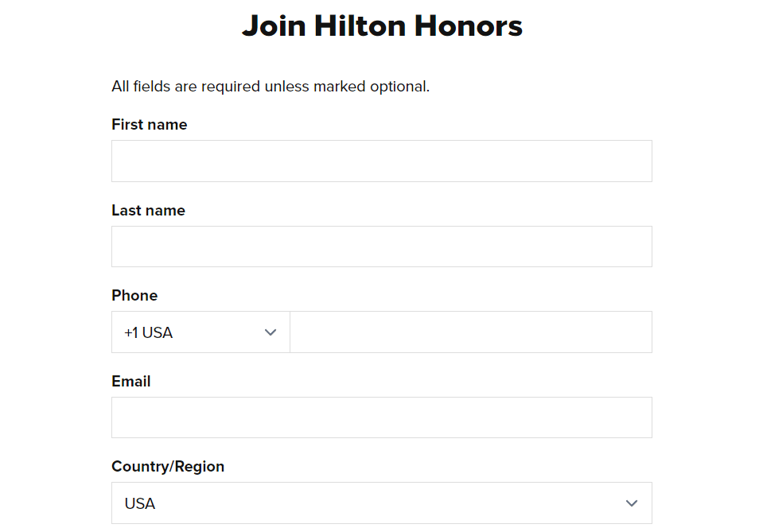Click the word 'Hilton' in the page title

(360, 25)
